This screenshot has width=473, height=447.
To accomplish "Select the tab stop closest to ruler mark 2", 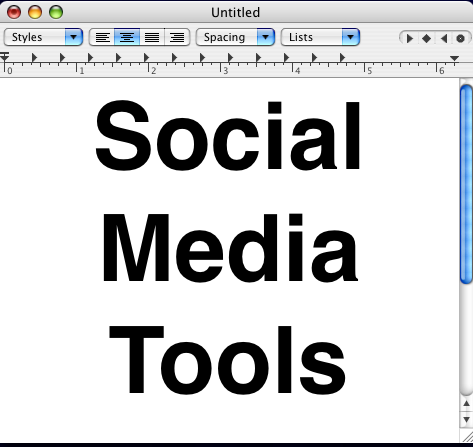I will coord(146,58).
